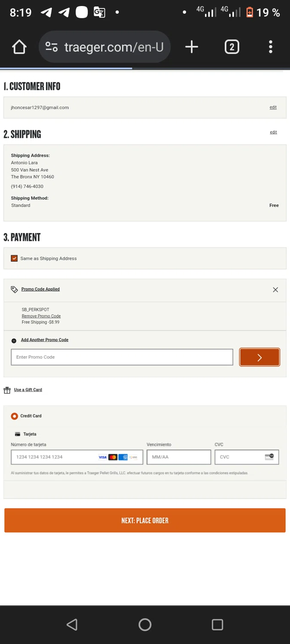The height and width of the screenshot is (644, 290).
Task: Select the Credit Card radio button
Action: (15, 416)
